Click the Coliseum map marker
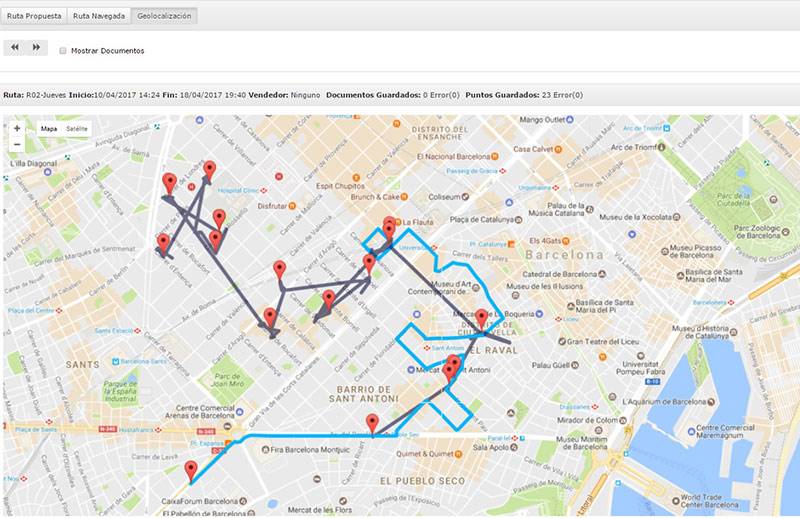Image resolution: width=800 pixels, height=518 pixels. point(465,196)
